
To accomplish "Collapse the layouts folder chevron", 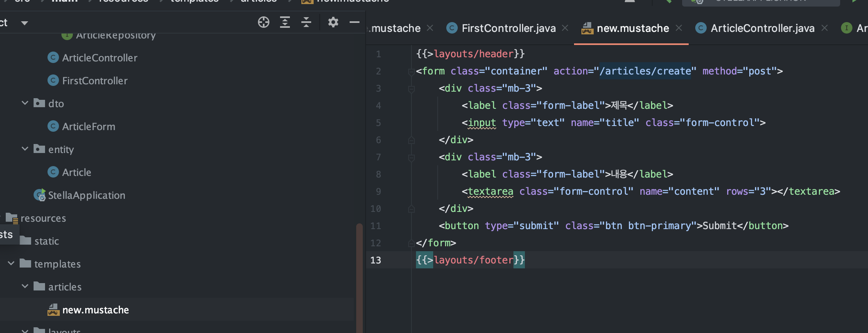I will pos(25,331).
